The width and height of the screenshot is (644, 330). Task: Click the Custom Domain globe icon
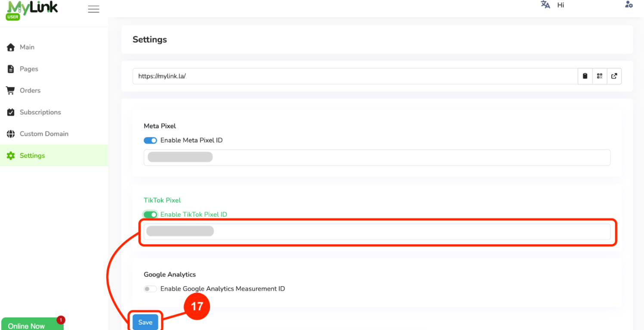point(11,134)
